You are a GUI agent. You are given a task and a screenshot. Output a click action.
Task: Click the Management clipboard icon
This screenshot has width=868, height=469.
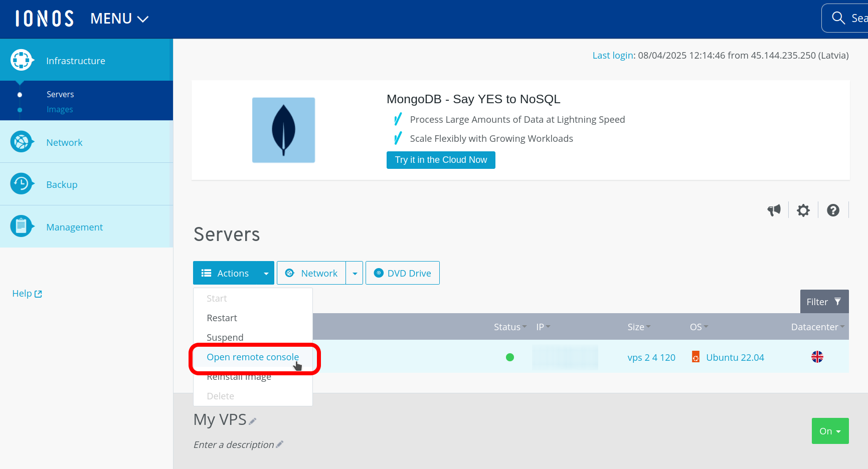(21, 226)
